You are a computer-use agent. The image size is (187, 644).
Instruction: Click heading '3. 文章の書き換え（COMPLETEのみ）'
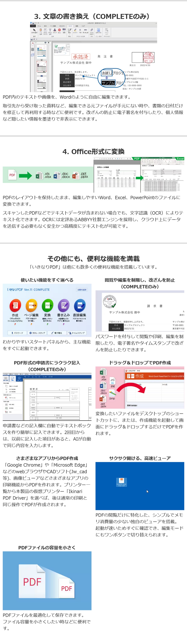pos(93,16)
